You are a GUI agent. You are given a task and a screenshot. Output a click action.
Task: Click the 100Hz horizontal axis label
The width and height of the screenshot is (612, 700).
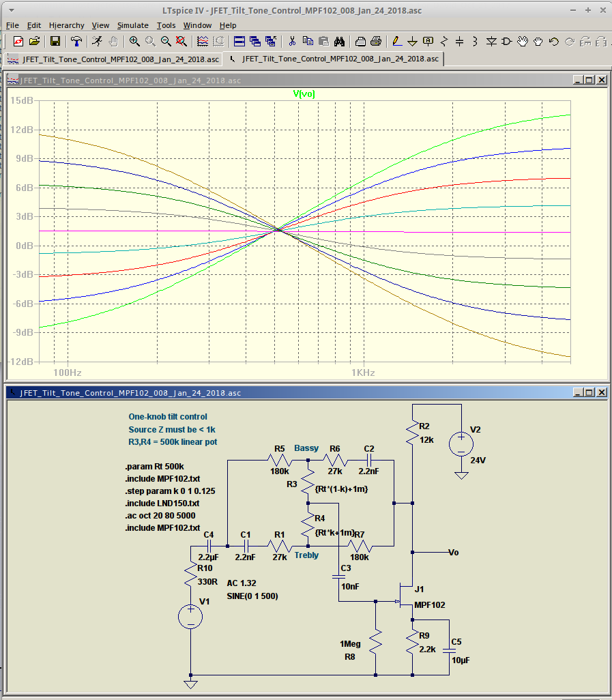click(68, 373)
